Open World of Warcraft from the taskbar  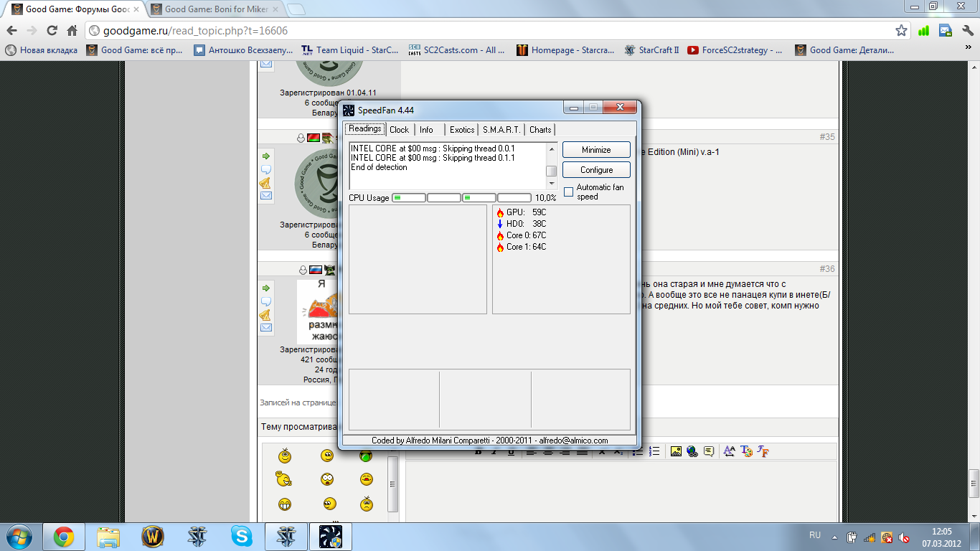pos(153,537)
